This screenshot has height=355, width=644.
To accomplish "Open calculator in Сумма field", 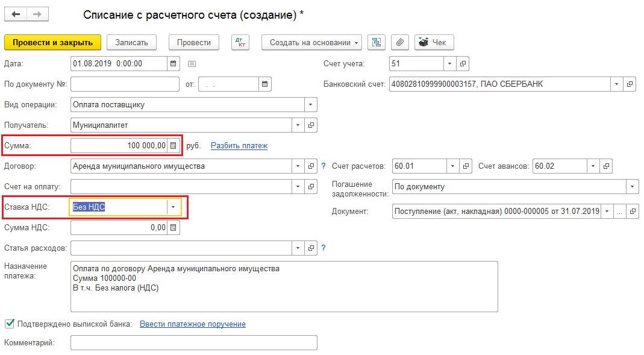I will pos(174,145).
